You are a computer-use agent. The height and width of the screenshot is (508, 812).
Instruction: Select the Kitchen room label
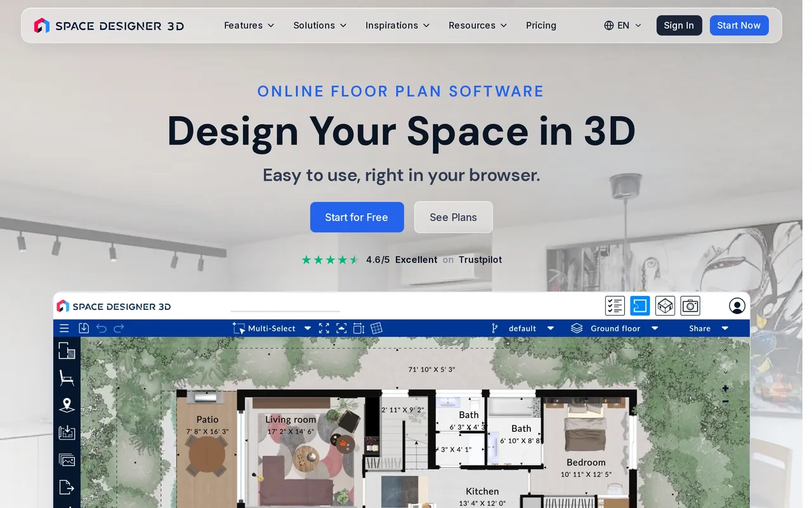[x=482, y=491]
